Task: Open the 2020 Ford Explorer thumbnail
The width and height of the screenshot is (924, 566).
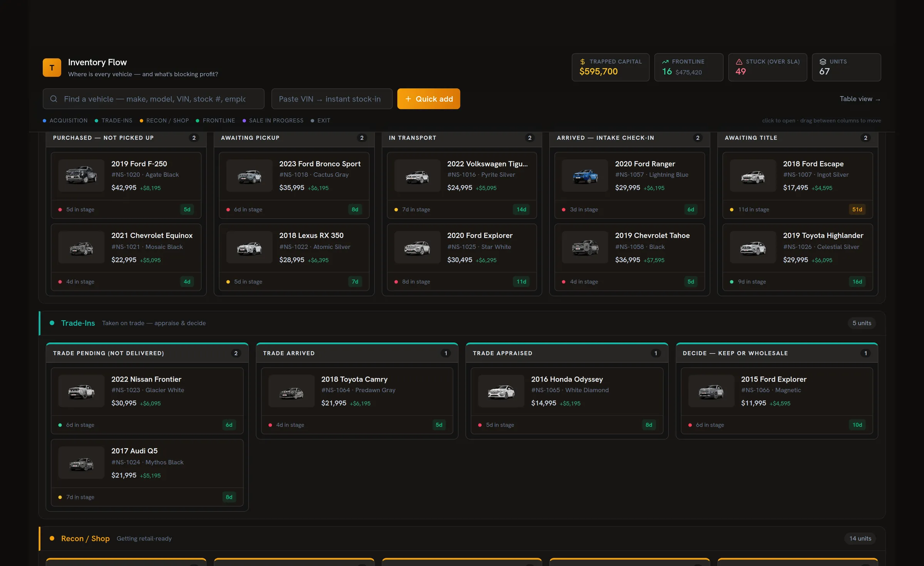Action: click(x=417, y=247)
